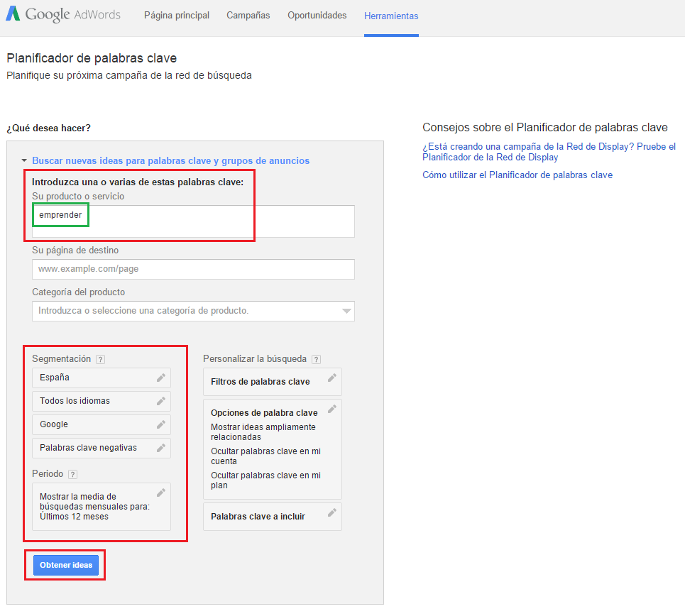Open Buscar nuevas ideas para palabras clave link
This screenshot has height=616, width=685.
(171, 161)
